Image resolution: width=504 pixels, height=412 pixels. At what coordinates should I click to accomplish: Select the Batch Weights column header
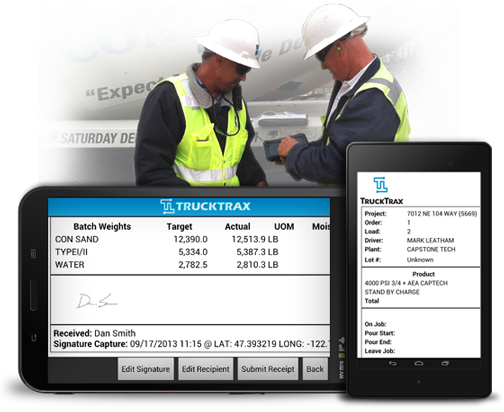pos(102,227)
